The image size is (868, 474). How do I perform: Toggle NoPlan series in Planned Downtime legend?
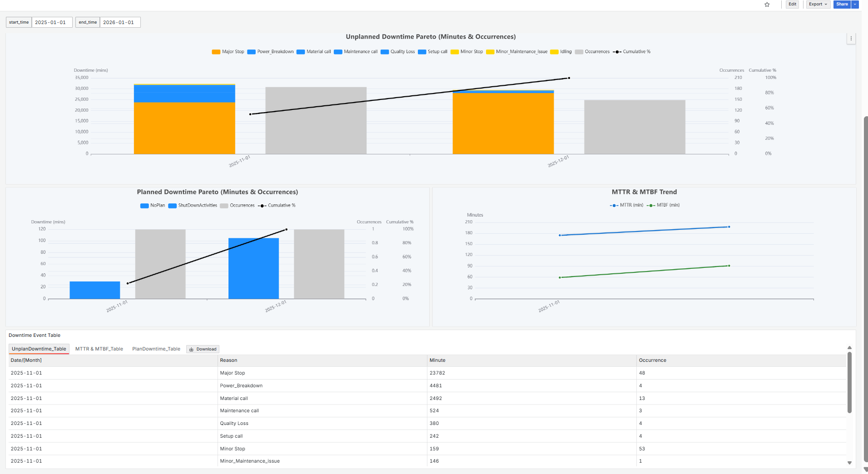pos(153,206)
